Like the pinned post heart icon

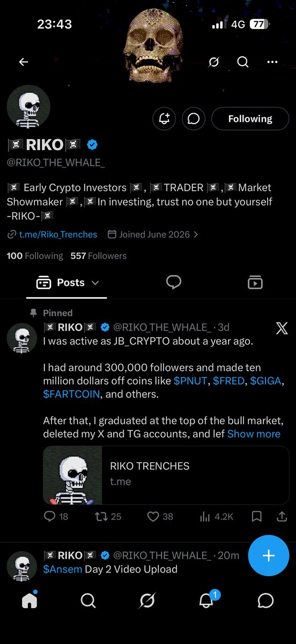(153, 517)
